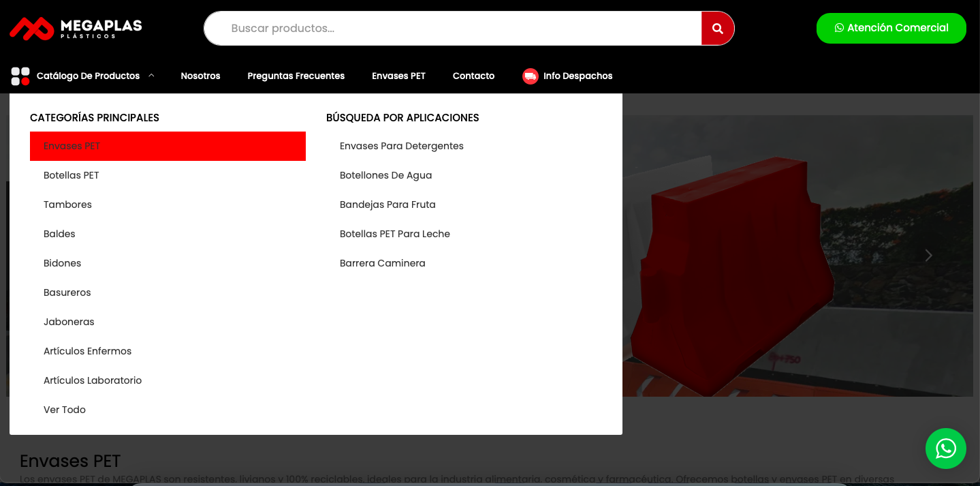
Task: Open Preguntas Frecuentes
Action: pyautogui.click(x=296, y=76)
